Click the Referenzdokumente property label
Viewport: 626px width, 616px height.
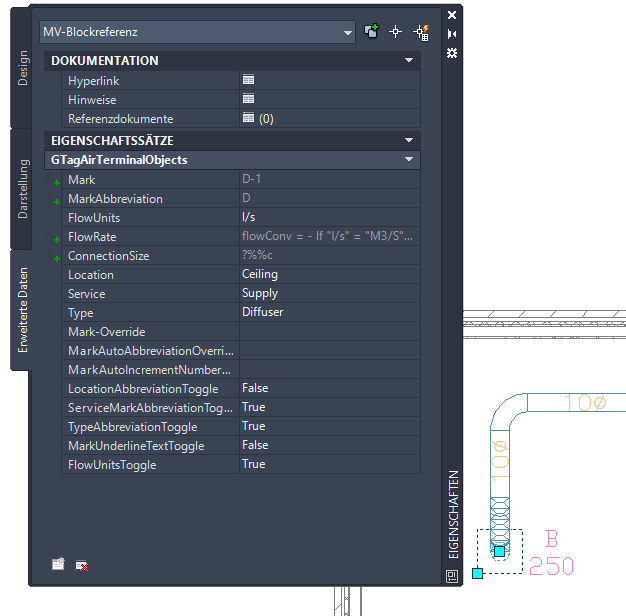click(121, 119)
